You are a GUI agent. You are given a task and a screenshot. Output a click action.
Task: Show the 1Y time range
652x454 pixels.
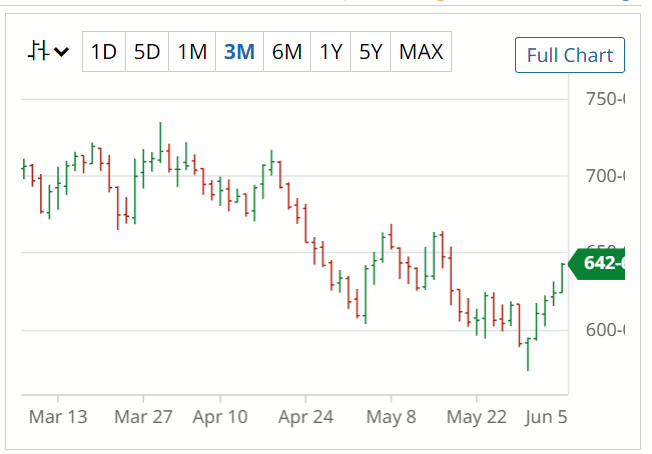click(x=331, y=52)
